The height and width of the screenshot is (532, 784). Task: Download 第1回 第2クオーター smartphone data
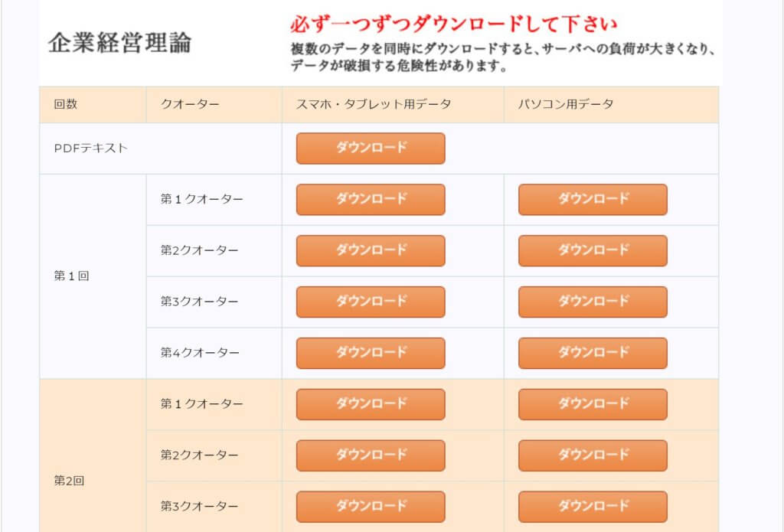(x=370, y=250)
